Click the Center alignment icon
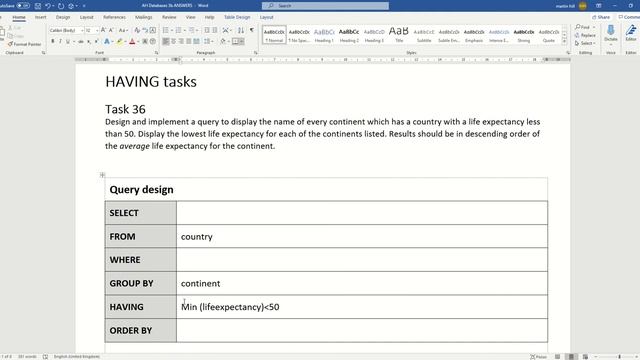640x360 pixels. coord(173,41)
